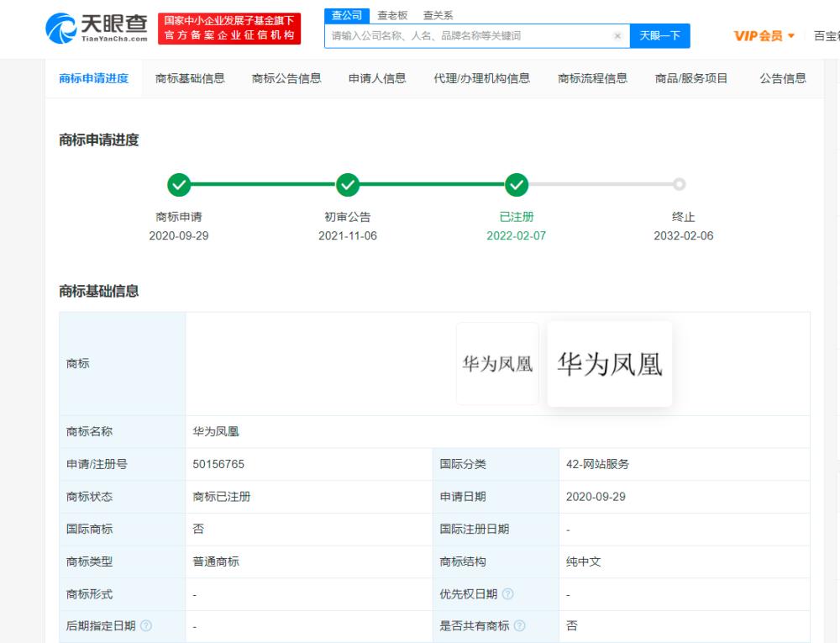Open the TianYanCha logo homepage

click(97, 28)
